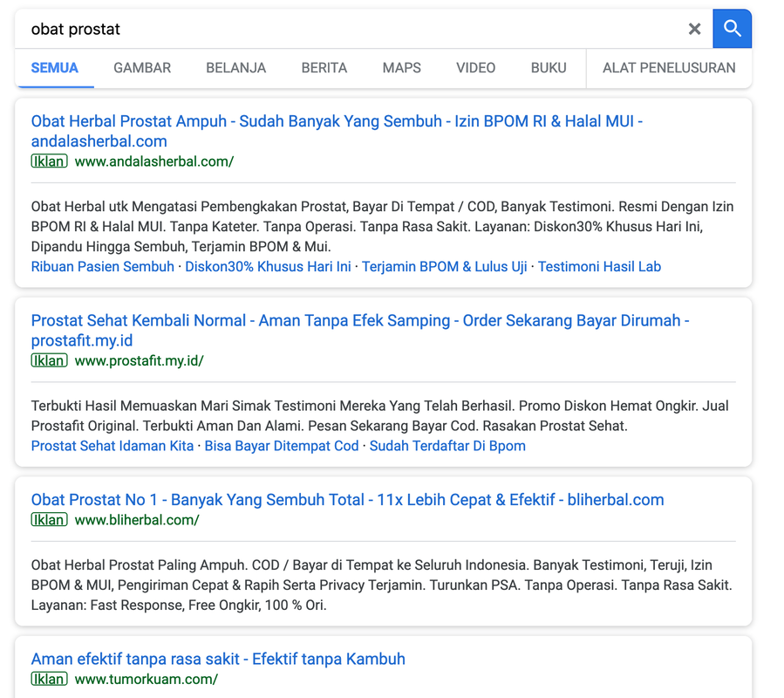The width and height of the screenshot is (784, 698).
Task: Clear the search text with X icon
Action: pos(694,29)
